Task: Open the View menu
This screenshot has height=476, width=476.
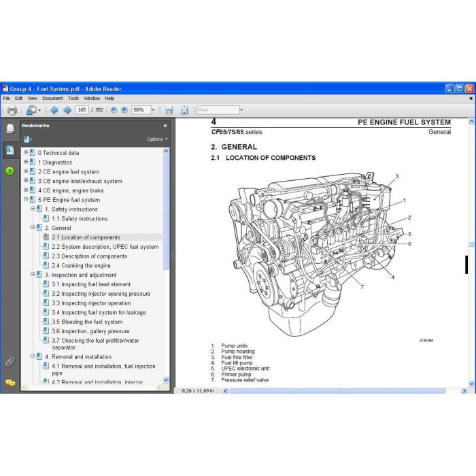Action: tap(33, 99)
